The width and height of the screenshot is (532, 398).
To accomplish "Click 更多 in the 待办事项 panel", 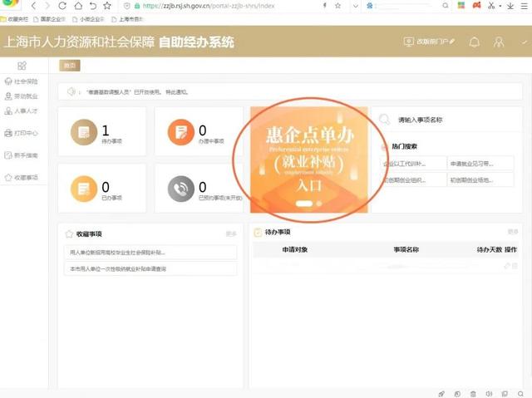I will point(512,232).
